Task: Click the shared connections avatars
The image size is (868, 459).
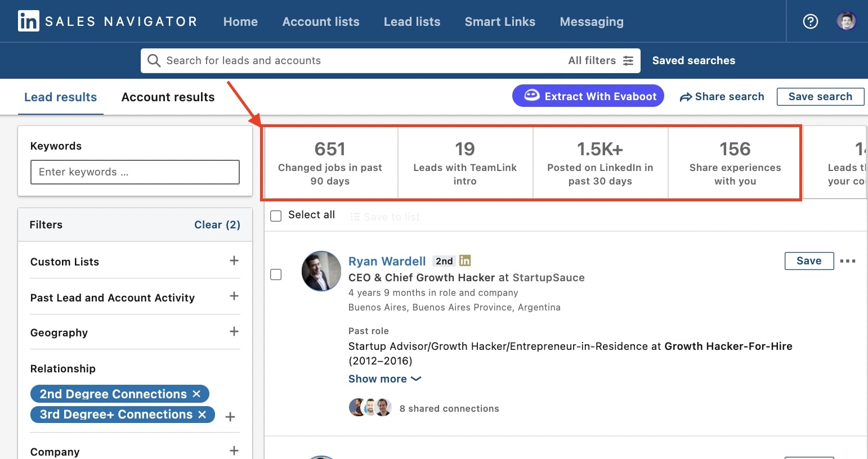Action: pyautogui.click(x=370, y=407)
